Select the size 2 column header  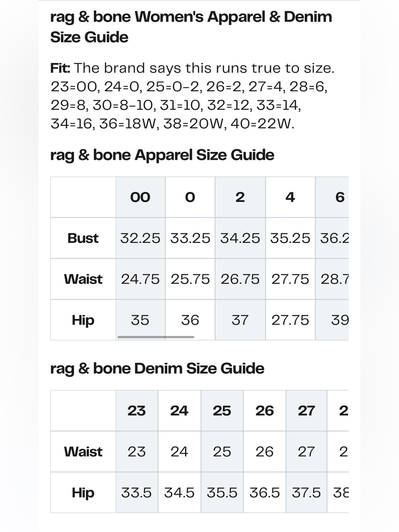[240, 197]
